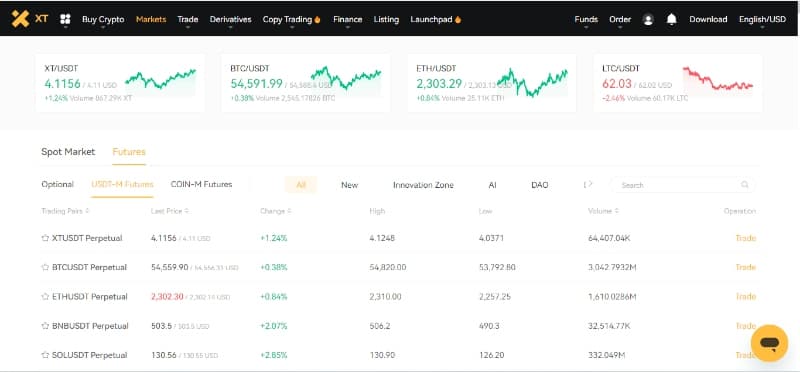Screen dimensions: 800x372
Task: Open the LTC/USDT ticker card
Action: 678,83
